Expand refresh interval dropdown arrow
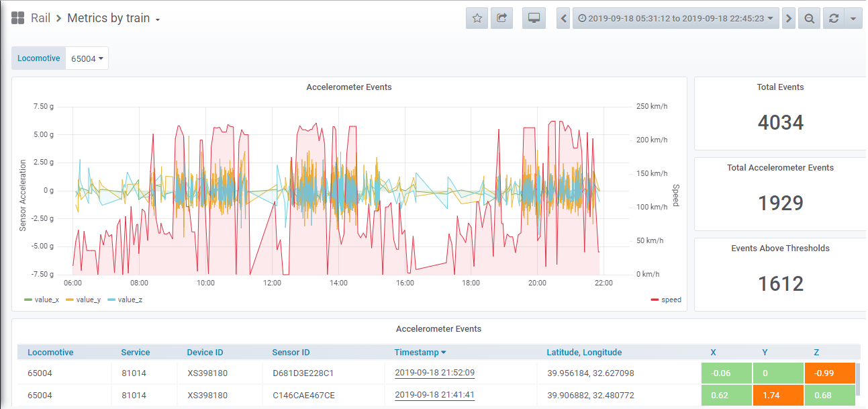The width and height of the screenshot is (868, 409). click(x=853, y=18)
